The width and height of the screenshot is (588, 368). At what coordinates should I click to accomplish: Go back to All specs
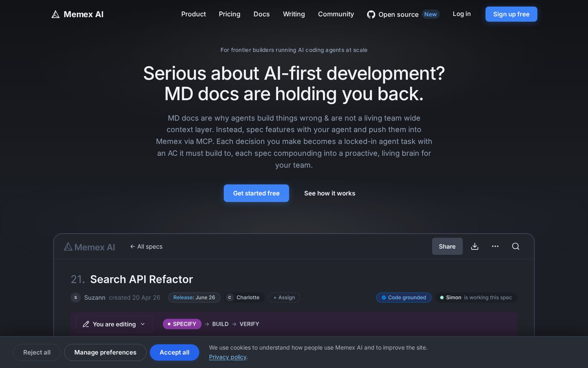[146, 247]
